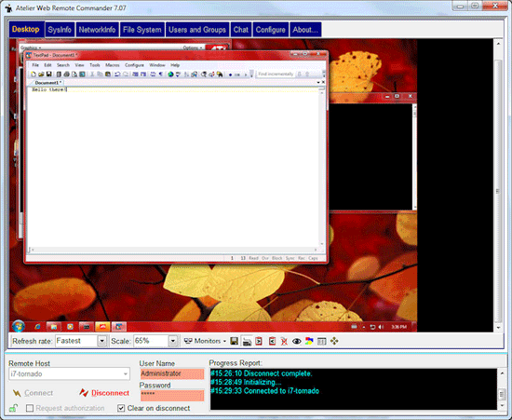Click "Hello there!" text in TextPad
This screenshot has height=420, width=512.
(x=49, y=89)
